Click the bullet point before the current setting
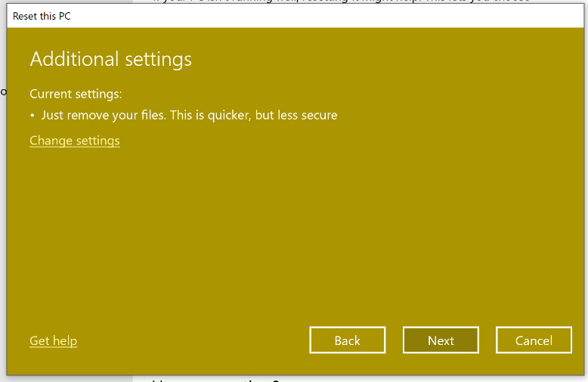Screen dimensions: 588x382 point(32,116)
